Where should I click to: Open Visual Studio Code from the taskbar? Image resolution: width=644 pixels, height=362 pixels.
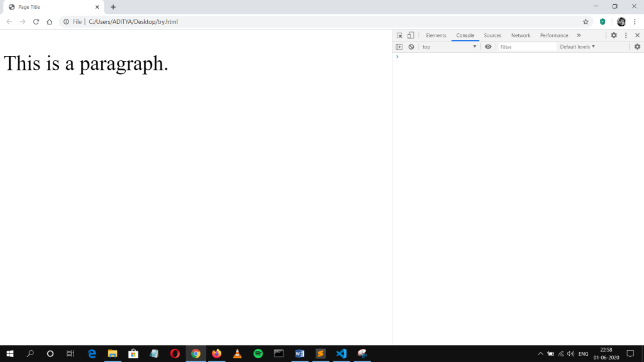tap(341, 354)
